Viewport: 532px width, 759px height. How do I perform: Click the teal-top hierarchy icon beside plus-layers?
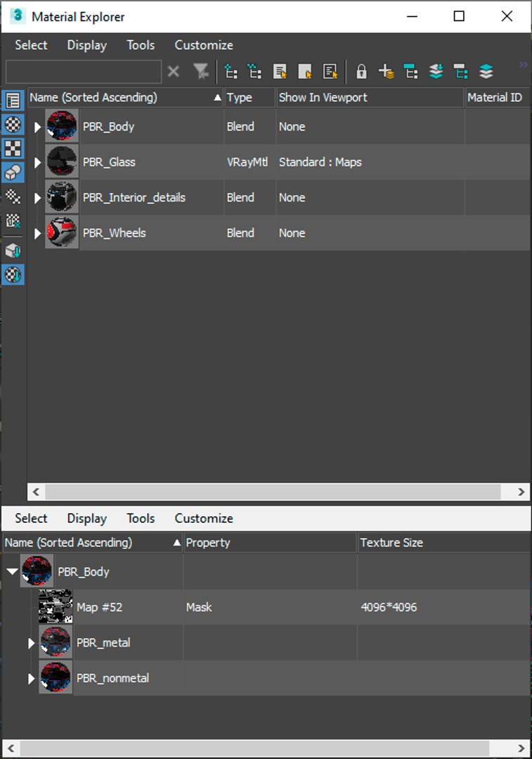pyautogui.click(x=410, y=72)
